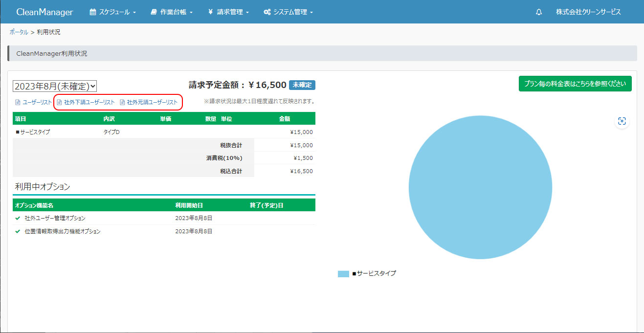The image size is (644, 333).
Task: Click the CleanManager logo
Action: (x=44, y=12)
